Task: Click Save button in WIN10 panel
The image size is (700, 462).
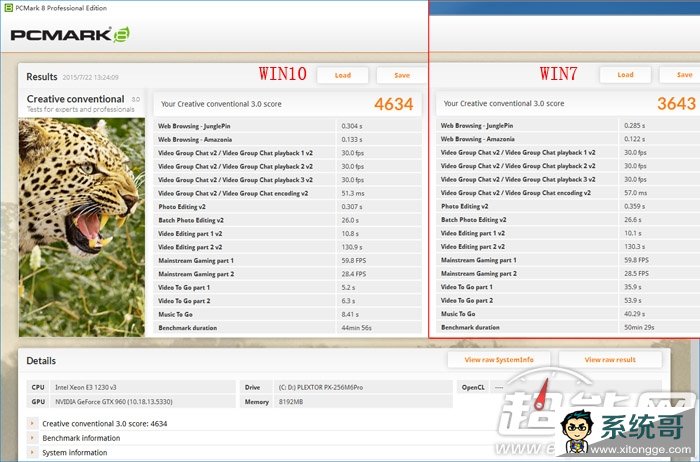Action: coord(402,75)
